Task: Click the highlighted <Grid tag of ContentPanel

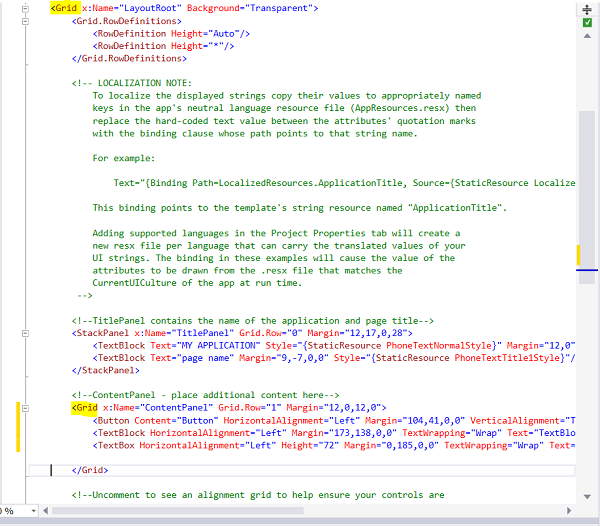Action: click(x=85, y=408)
